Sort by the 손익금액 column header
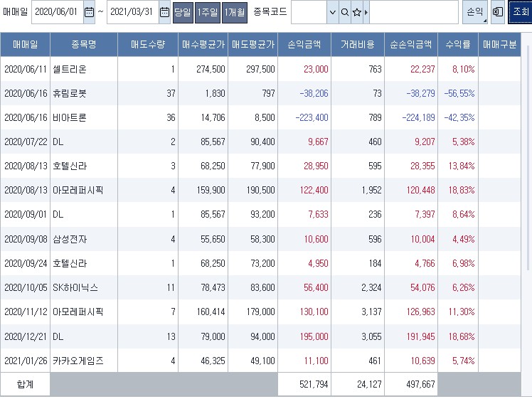This screenshot has width=532, height=399. pyautogui.click(x=304, y=44)
